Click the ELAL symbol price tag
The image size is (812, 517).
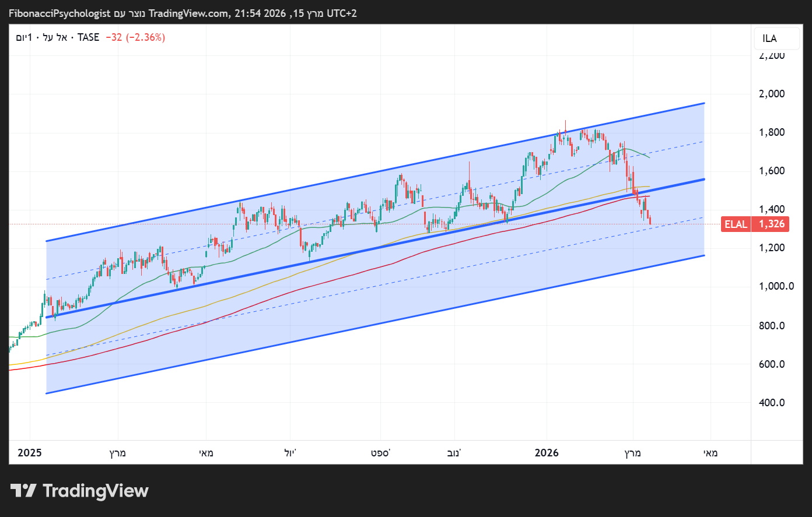click(736, 224)
